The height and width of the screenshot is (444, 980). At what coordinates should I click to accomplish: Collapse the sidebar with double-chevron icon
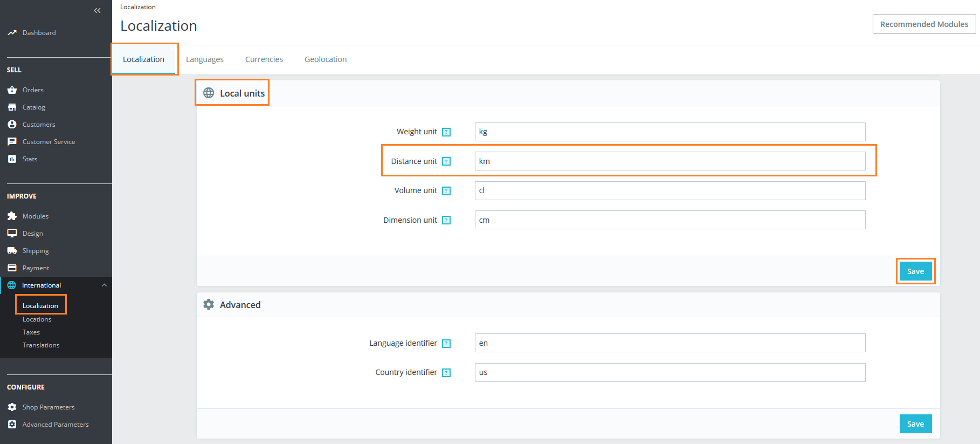pos(97,10)
